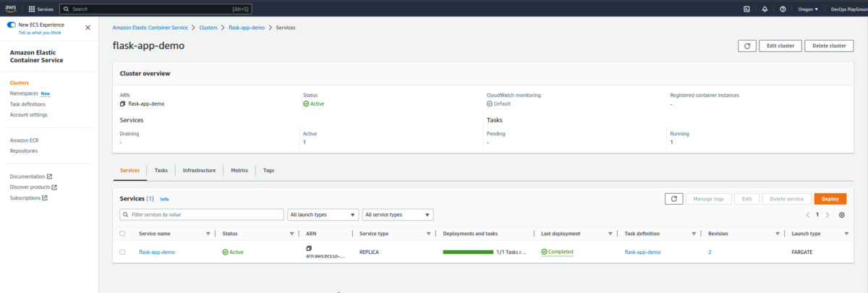
Task: Open the flask-app-demo service name link
Action: point(157,252)
